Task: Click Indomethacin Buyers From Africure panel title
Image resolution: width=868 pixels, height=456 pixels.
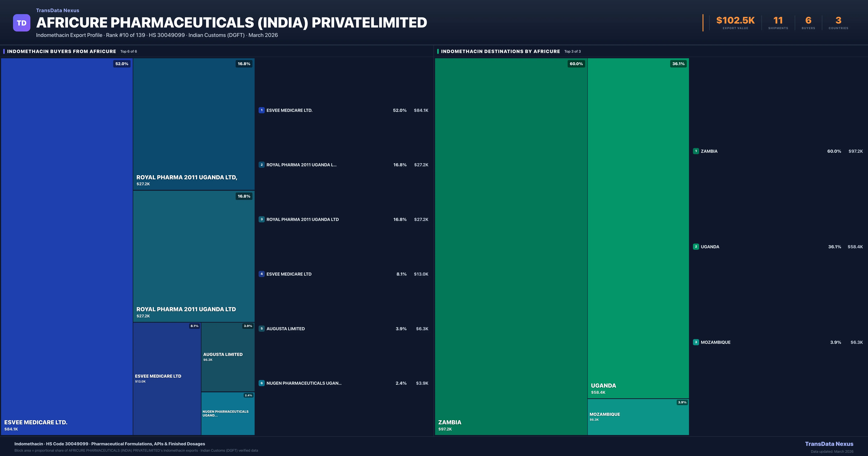Action: 62,51
